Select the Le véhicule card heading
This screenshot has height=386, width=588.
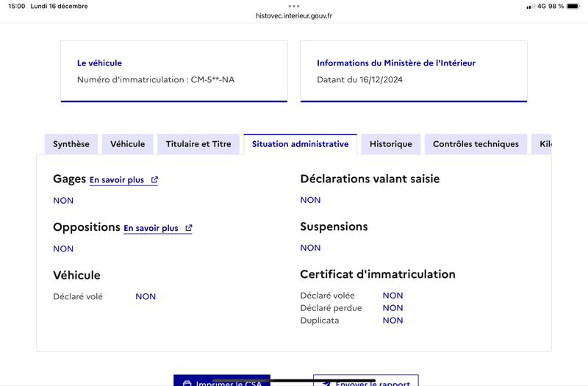pos(99,63)
